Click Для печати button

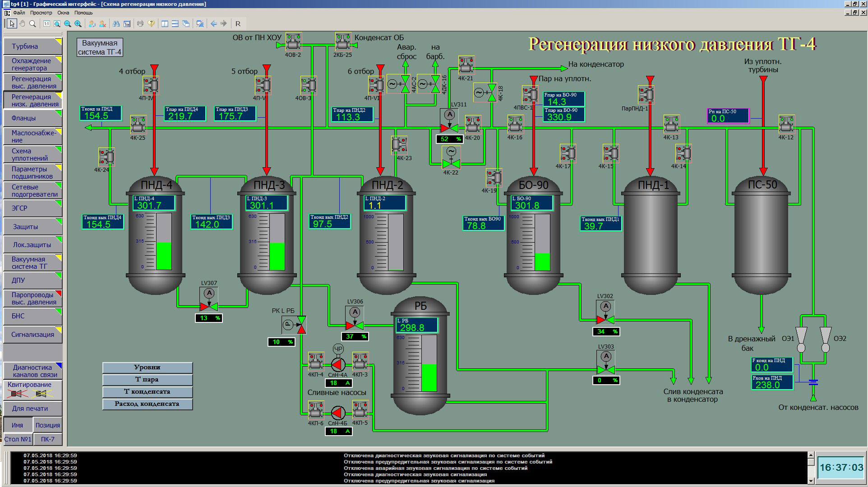pos(32,409)
